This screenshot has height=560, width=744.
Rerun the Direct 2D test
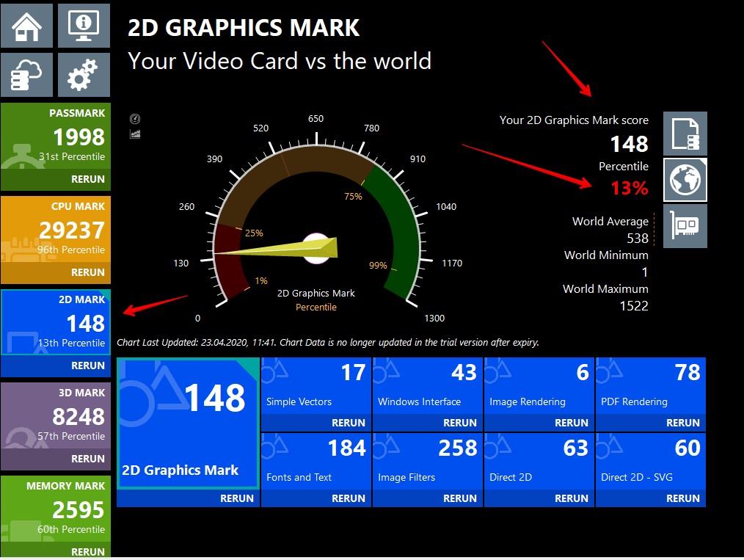pos(572,498)
